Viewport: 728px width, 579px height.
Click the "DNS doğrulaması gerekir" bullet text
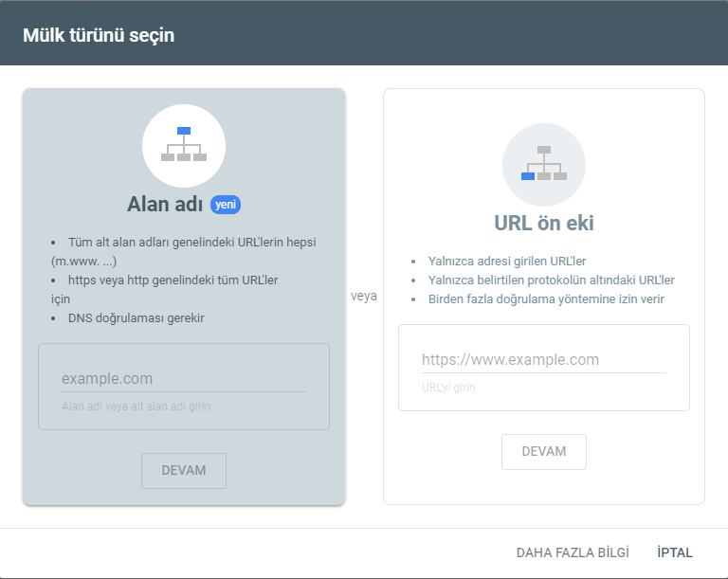pyautogui.click(x=136, y=317)
